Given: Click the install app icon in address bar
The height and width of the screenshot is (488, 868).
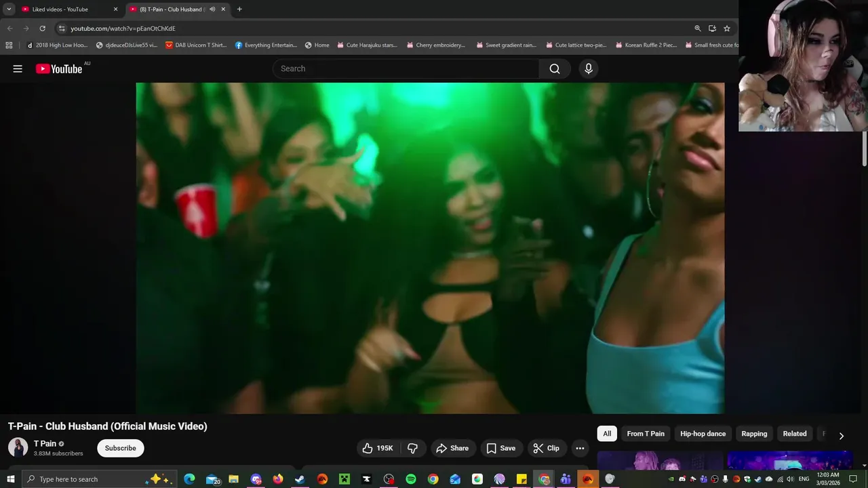Looking at the screenshot, I should pos(712,28).
